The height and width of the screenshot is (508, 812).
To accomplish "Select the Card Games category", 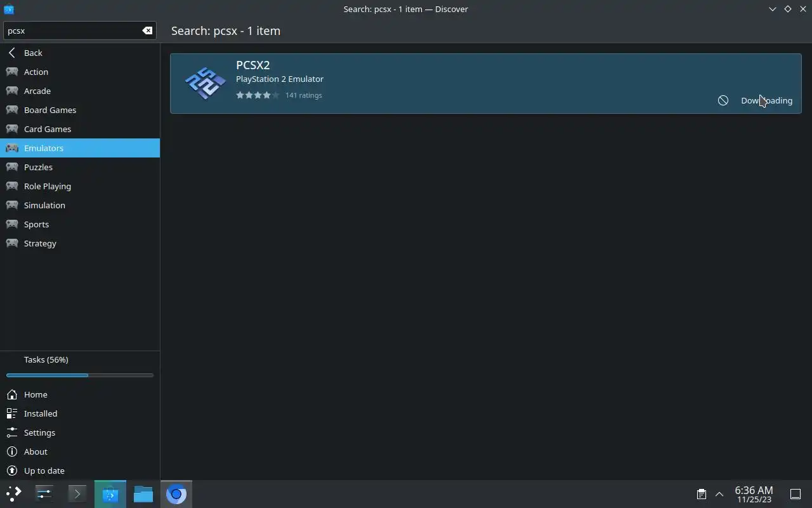I will point(80,129).
